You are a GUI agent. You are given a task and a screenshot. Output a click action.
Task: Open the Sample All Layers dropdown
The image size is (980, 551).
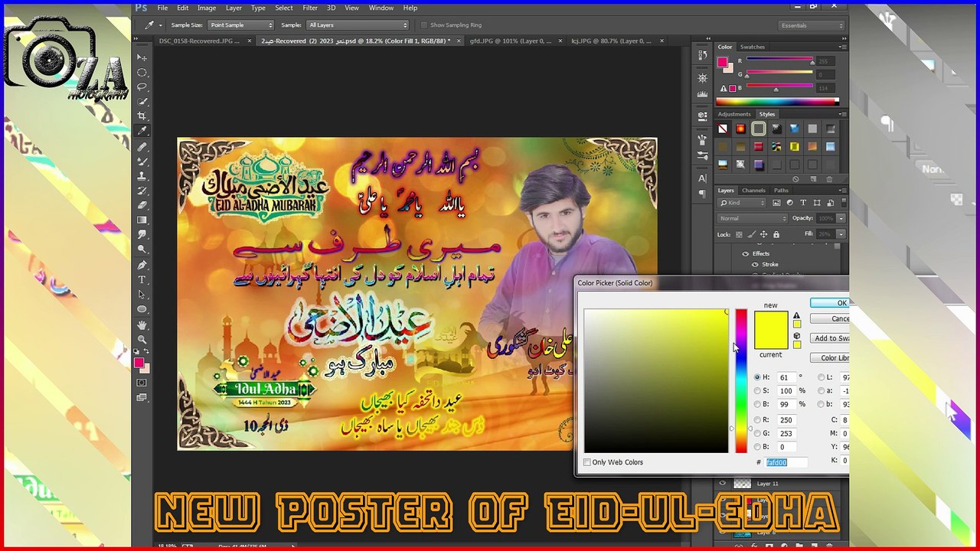[358, 25]
